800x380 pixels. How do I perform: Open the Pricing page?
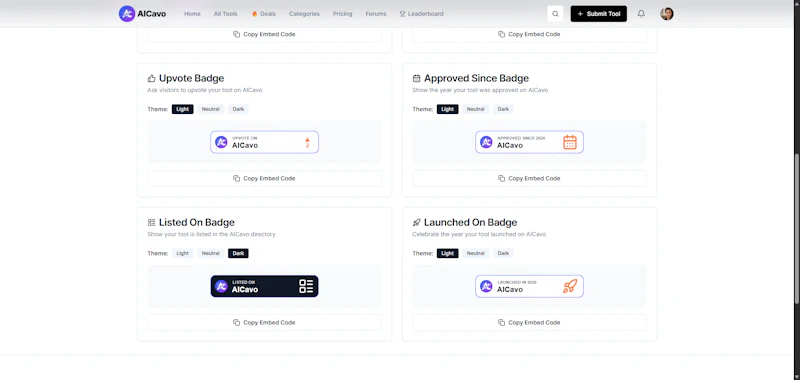tap(342, 14)
